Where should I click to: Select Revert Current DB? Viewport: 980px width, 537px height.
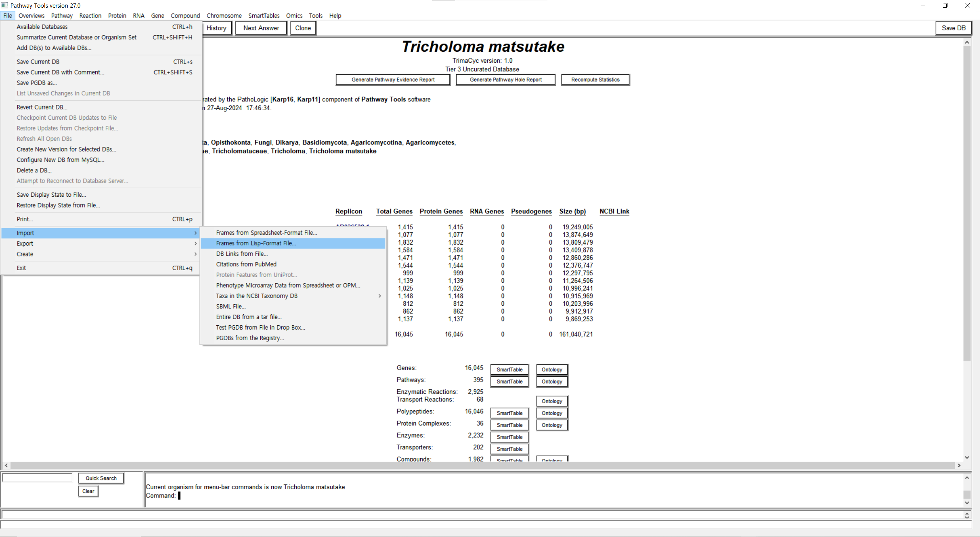point(101,107)
